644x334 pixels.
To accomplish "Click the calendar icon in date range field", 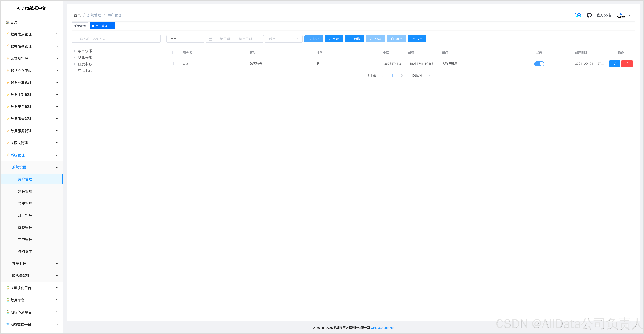I will (211, 39).
